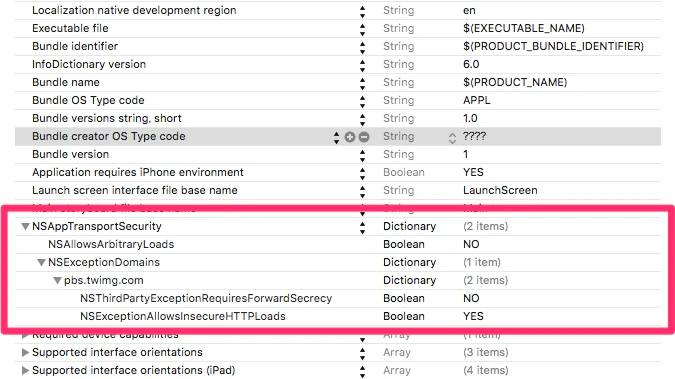Click the ???? value field
The width and height of the screenshot is (675, 379).
(474, 136)
